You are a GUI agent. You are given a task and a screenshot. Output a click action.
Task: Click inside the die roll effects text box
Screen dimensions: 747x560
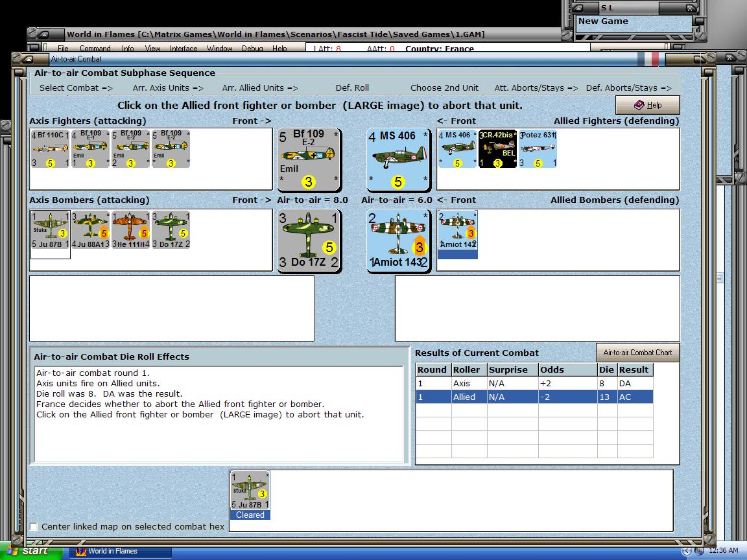click(219, 414)
